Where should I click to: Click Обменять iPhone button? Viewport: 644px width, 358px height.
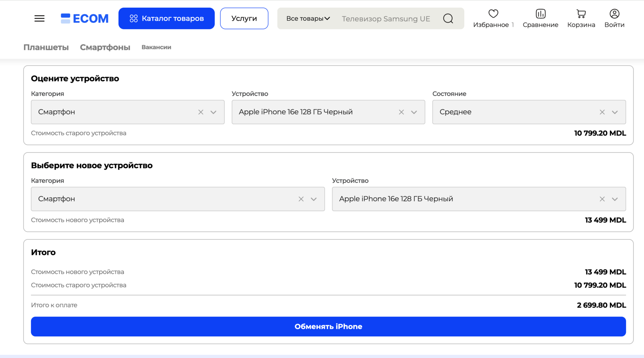click(x=329, y=327)
